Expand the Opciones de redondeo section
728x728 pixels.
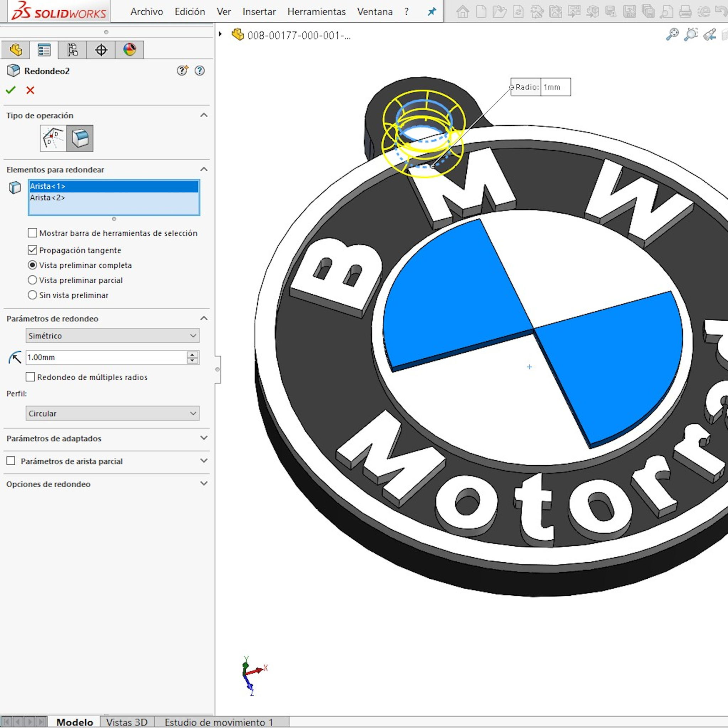(204, 483)
